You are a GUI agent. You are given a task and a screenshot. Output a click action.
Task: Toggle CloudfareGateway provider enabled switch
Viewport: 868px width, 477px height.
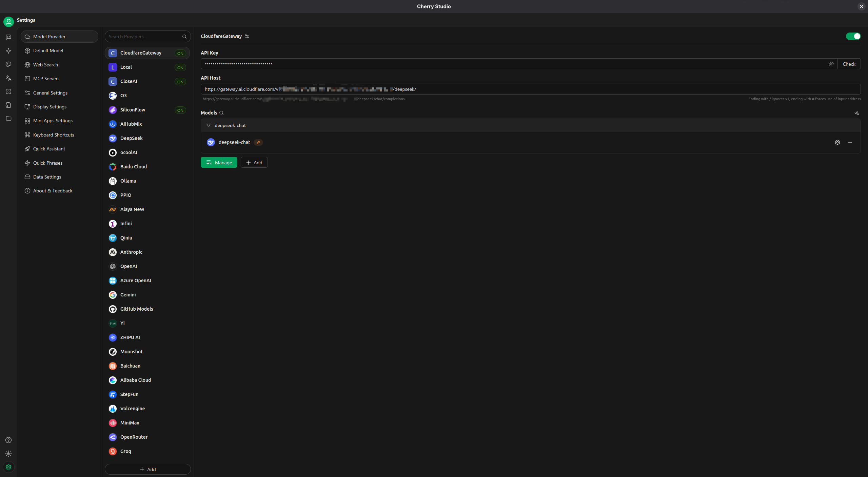click(x=853, y=36)
